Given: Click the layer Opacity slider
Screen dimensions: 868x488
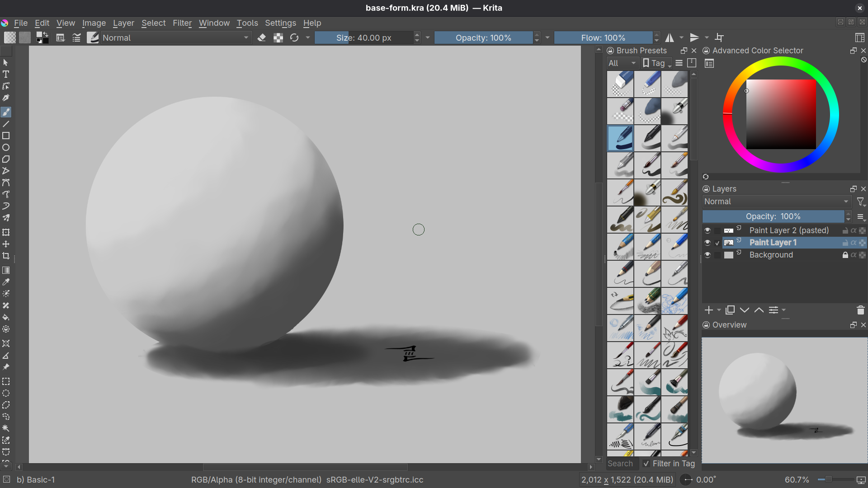Looking at the screenshot, I should click(773, 216).
